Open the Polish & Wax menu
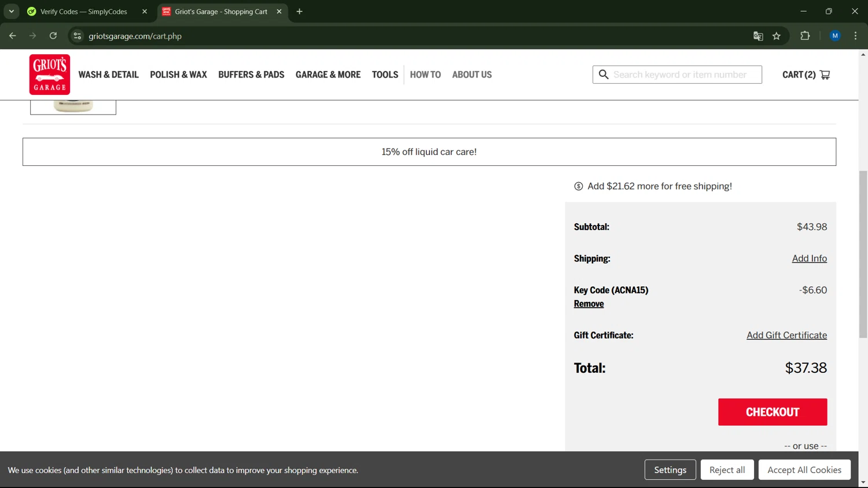The height and width of the screenshot is (488, 868). [178, 75]
